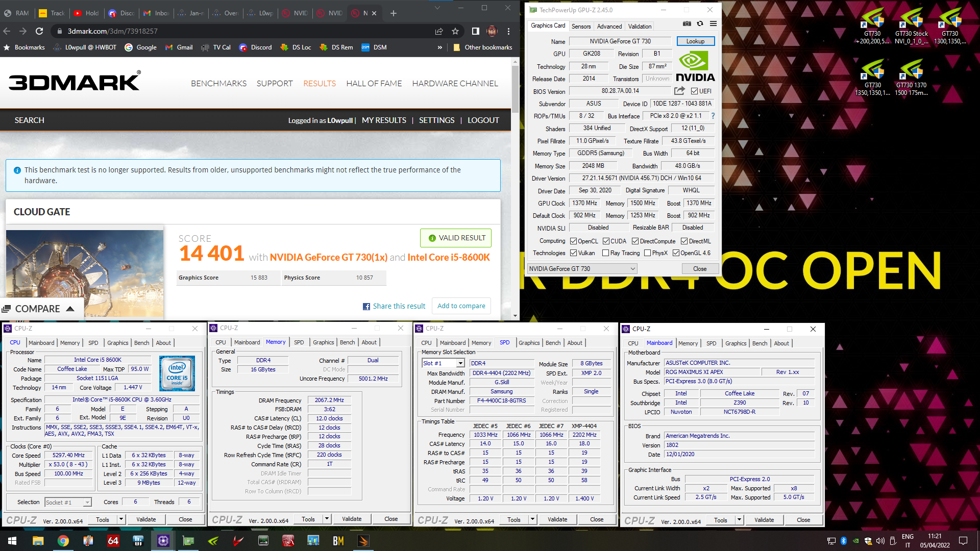Screen dimensions: 980x551
Task: Open the GT730 +200,200,5... desktop shortcut
Action: point(872,27)
